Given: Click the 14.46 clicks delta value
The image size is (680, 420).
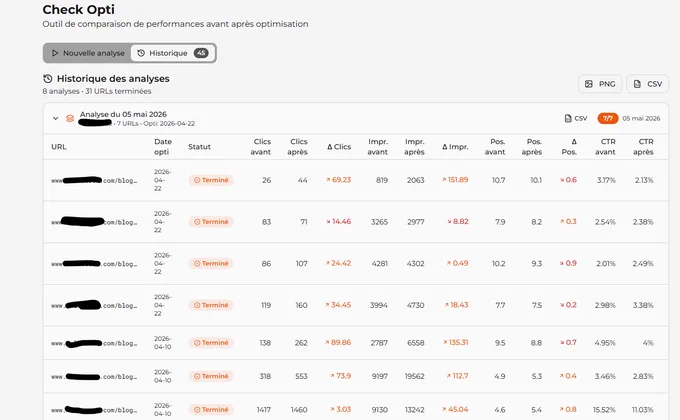Looking at the screenshot, I should coord(338,221).
